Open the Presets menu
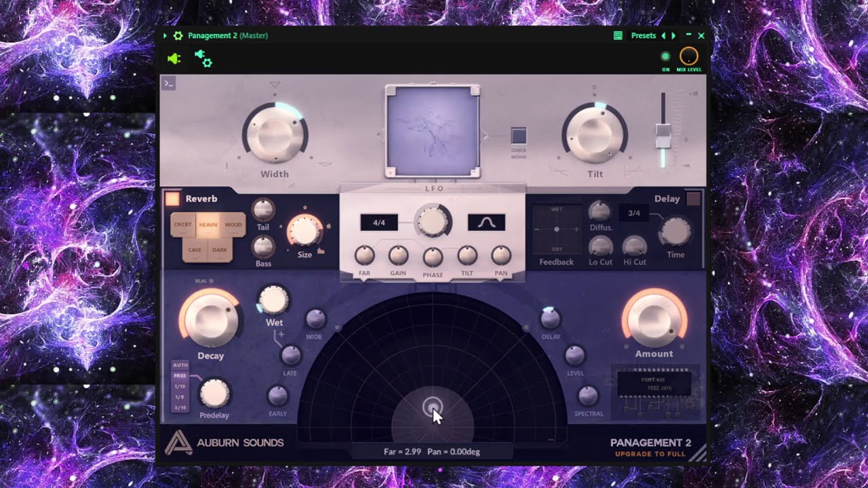Viewport: 868px width, 488px height. point(644,35)
